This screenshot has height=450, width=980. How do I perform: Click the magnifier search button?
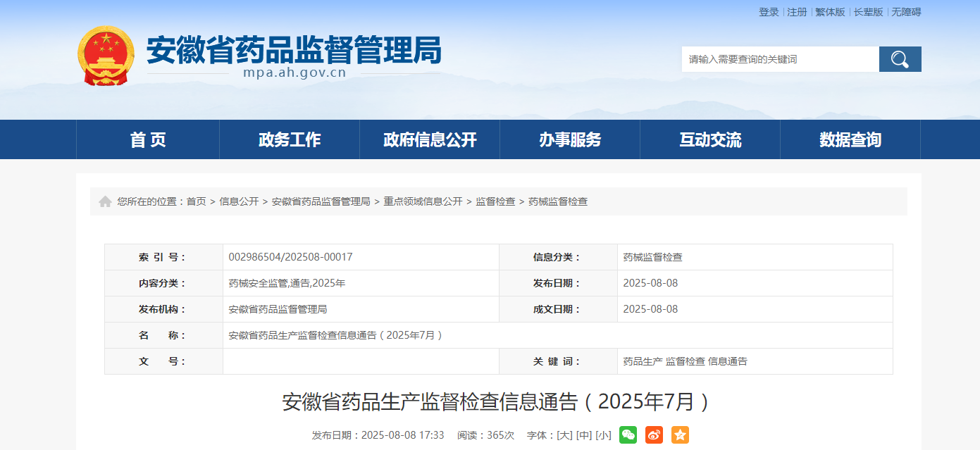coord(900,59)
